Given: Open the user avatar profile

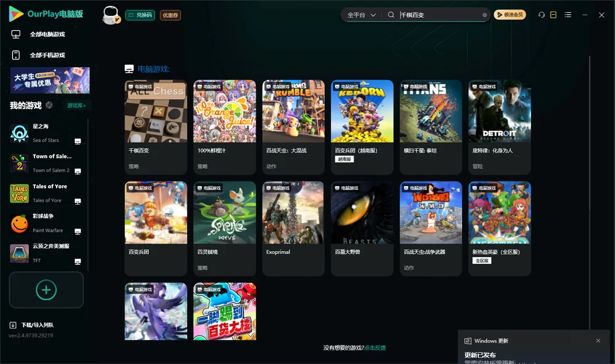Looking at the screenshot, I should 111,15.
